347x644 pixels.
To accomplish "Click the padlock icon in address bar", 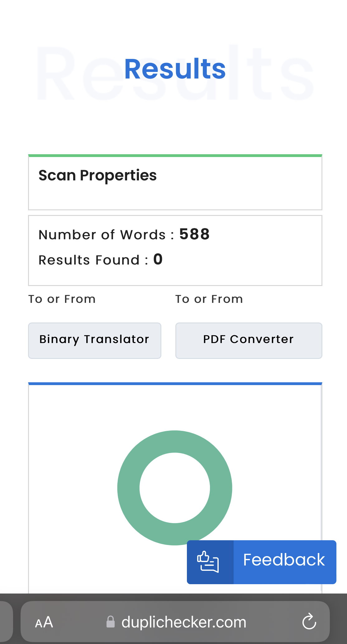I will 111,622.
